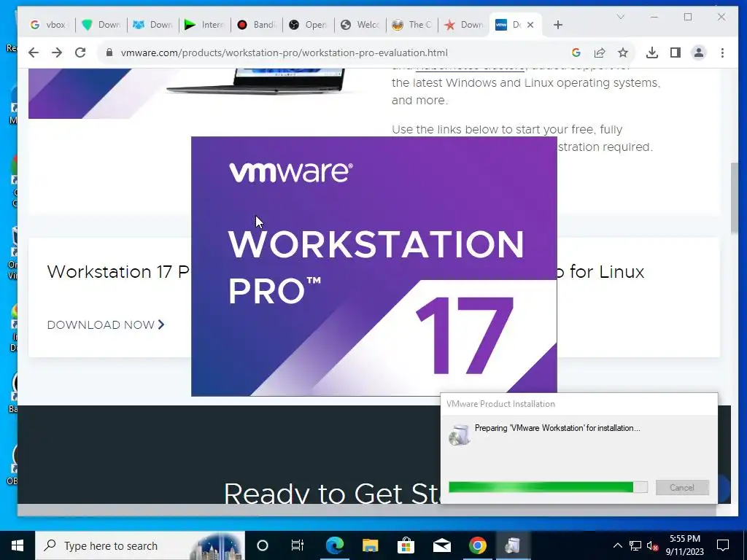This screenshot has height=560, width=747.
Task: Switch to the 'vbox' Google tab
Action: (x=49, y=25)
